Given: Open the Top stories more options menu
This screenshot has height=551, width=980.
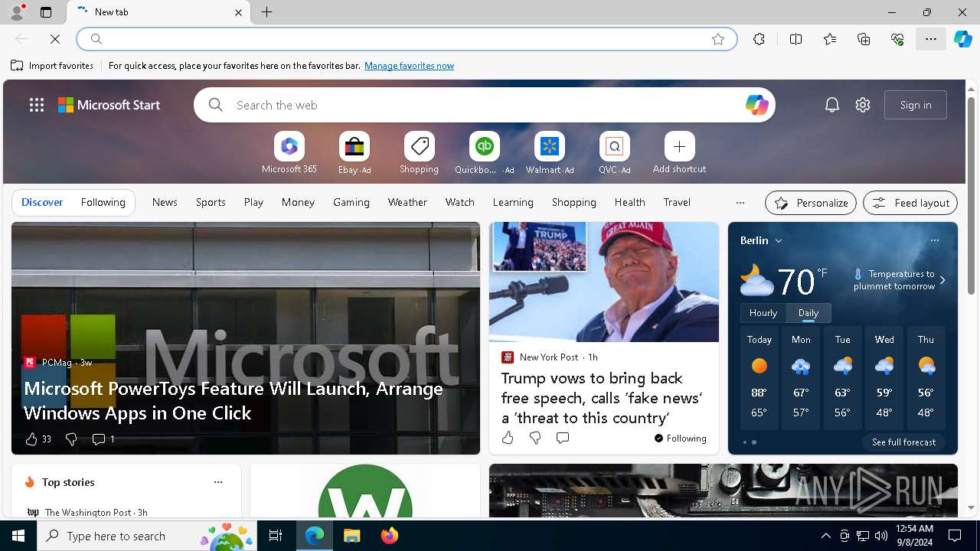Looking at the screenshot, I should point(218,482).
